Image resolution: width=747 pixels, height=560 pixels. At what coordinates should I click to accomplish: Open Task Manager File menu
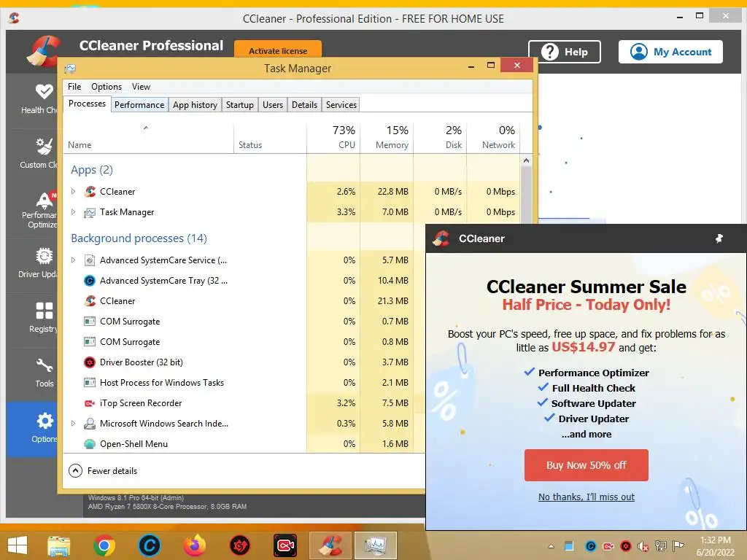(74, 87)
